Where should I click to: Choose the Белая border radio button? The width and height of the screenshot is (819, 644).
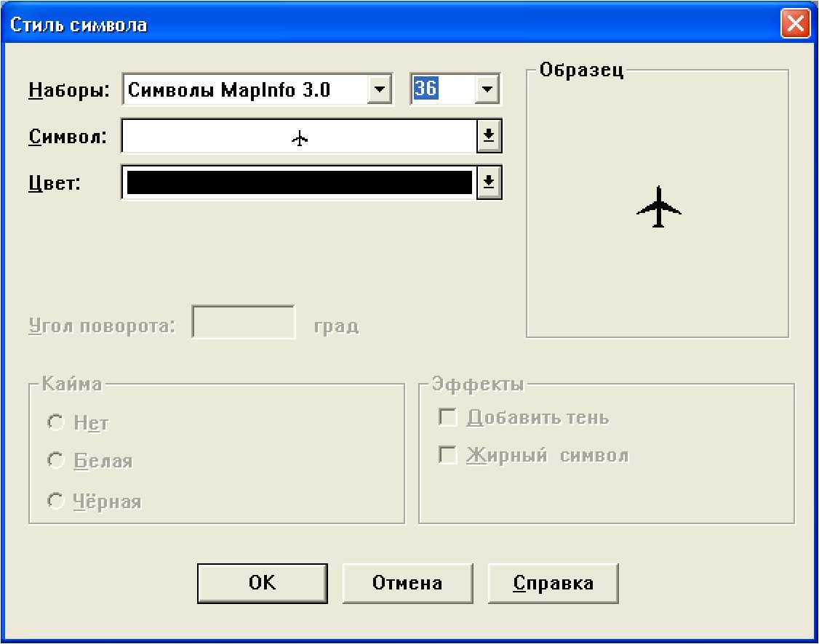coord(55,461)
